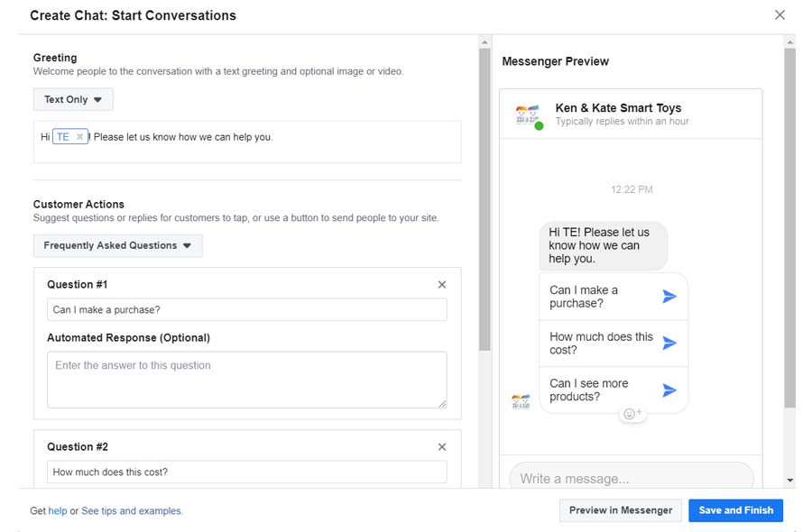The width and height of the screenshot is (812, 532).
Task: Click the Question #2 label
Action: (x=78, y=446)
